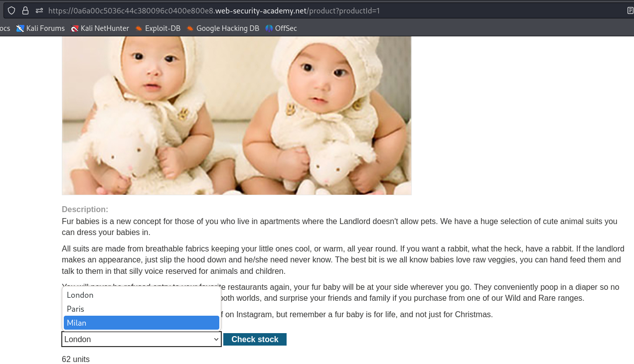Click the Kali Forums bookmark icon

pos(20,28)
